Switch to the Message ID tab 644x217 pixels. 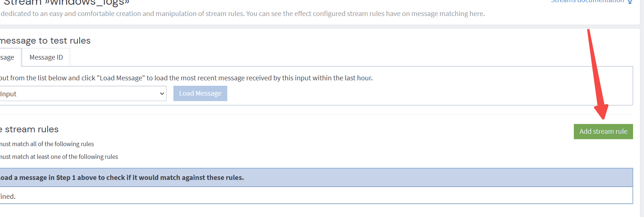pos(46,57)
